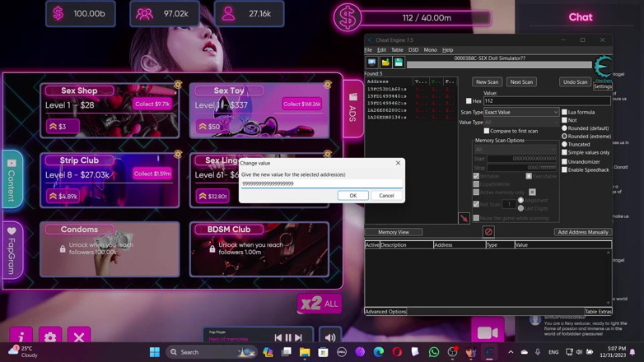Toggle the Not checkbox
Viewport: 644px width, 362px height.
(564, 120)
